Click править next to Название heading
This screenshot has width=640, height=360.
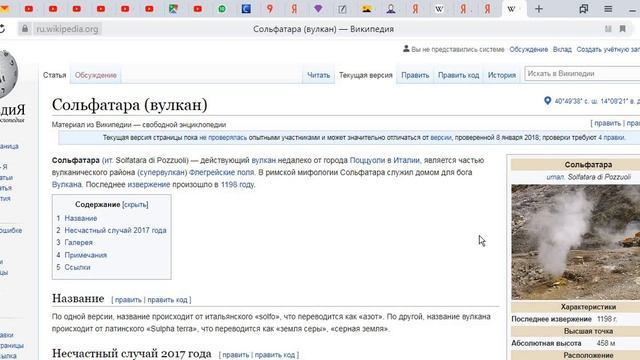tap(128, 300)
